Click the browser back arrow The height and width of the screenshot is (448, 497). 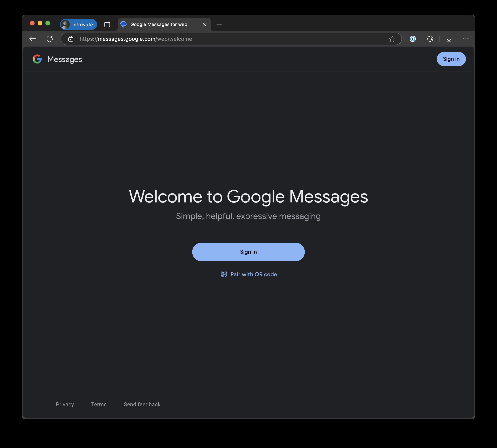33,39
